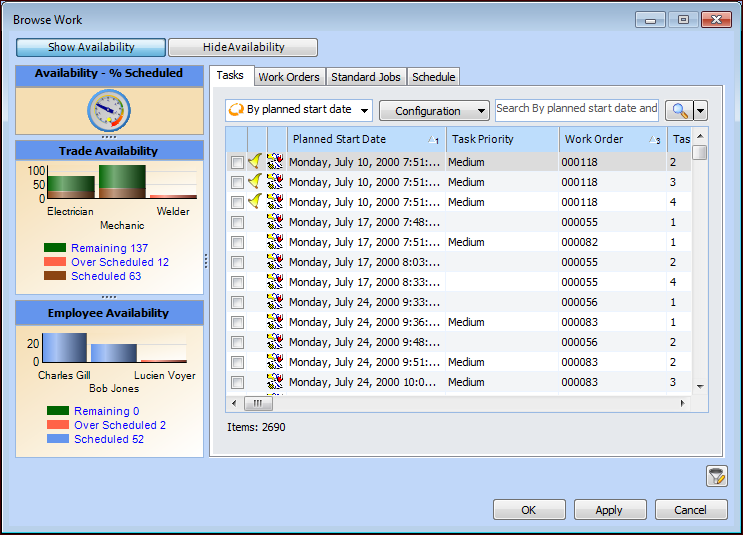Click task icon for 000118 task 2 row
743x535 pixels.
coord(275,162)
